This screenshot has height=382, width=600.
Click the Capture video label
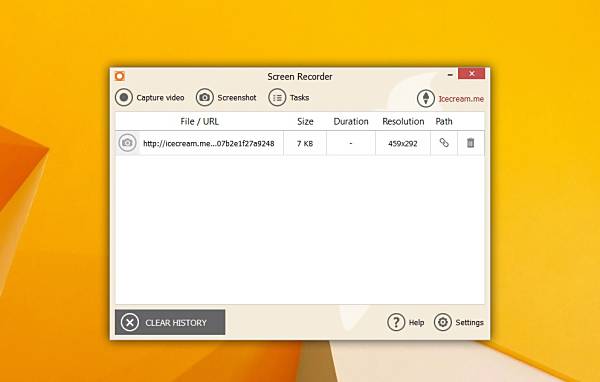[160, 98]
